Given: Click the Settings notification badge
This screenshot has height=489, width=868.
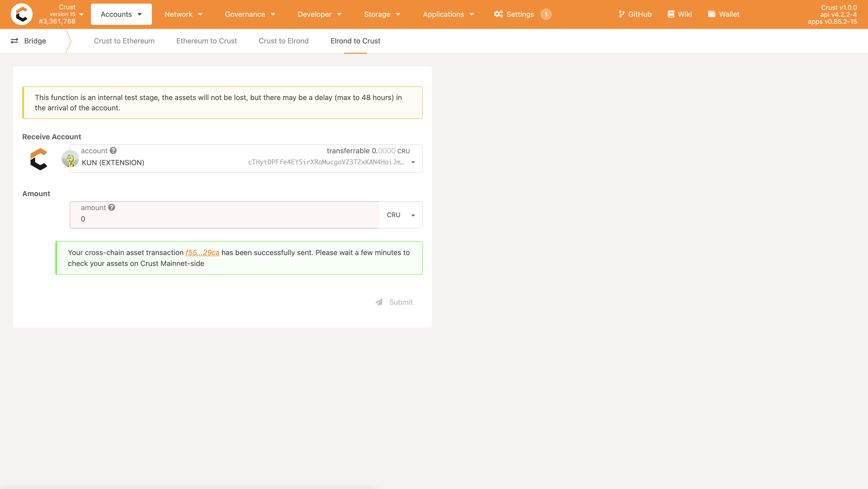Looking at the screenshot, I should [x=546, y=14].
